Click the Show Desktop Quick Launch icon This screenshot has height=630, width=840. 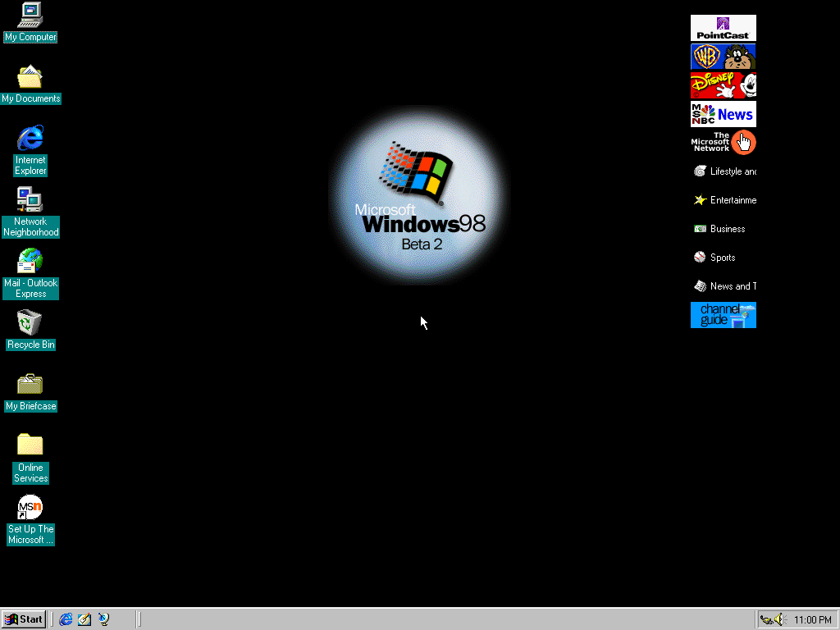[x=84, y=619]
